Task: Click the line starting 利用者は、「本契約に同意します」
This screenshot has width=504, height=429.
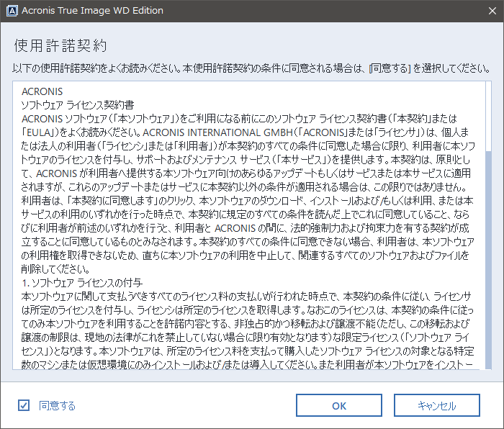Action: click(x=247, y=201)
